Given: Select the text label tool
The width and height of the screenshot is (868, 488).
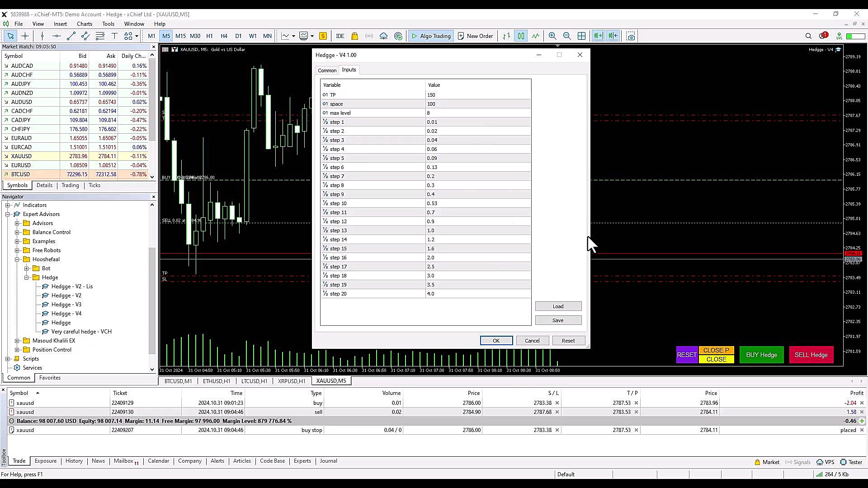Looking at the screenshot, I should click(114, 36).
